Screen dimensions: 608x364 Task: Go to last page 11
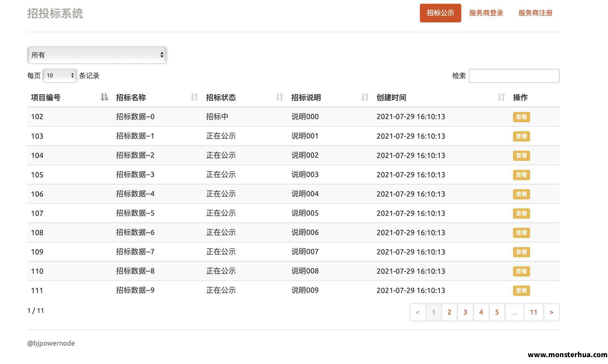(x=534, y=312)
